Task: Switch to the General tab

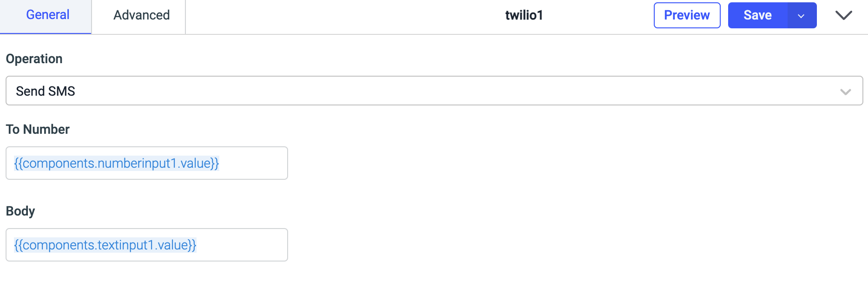Action: click(47, 15)
